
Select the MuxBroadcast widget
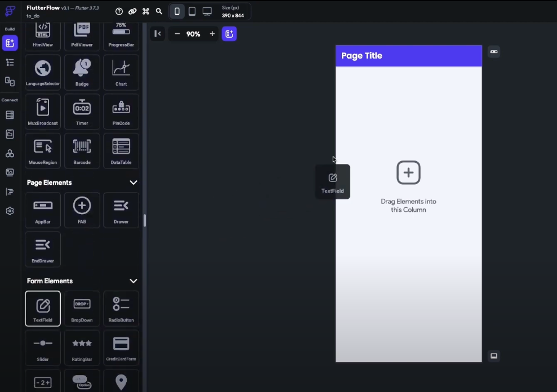point(43,112)
